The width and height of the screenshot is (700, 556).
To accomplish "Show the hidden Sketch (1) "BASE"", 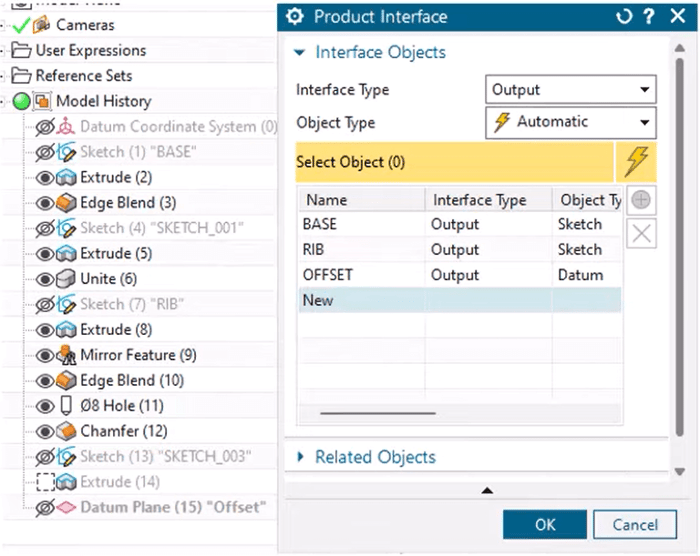I will 45,153.
